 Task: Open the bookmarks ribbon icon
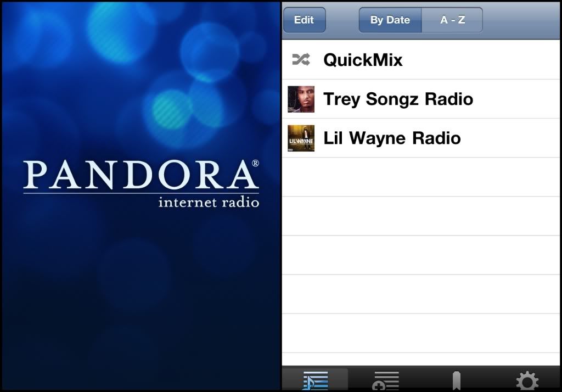coord(457,381)
